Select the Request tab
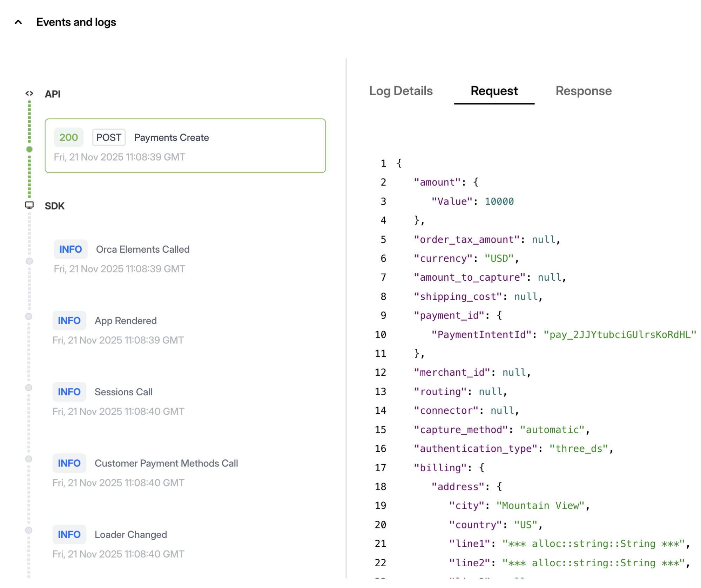 [494, 91]
